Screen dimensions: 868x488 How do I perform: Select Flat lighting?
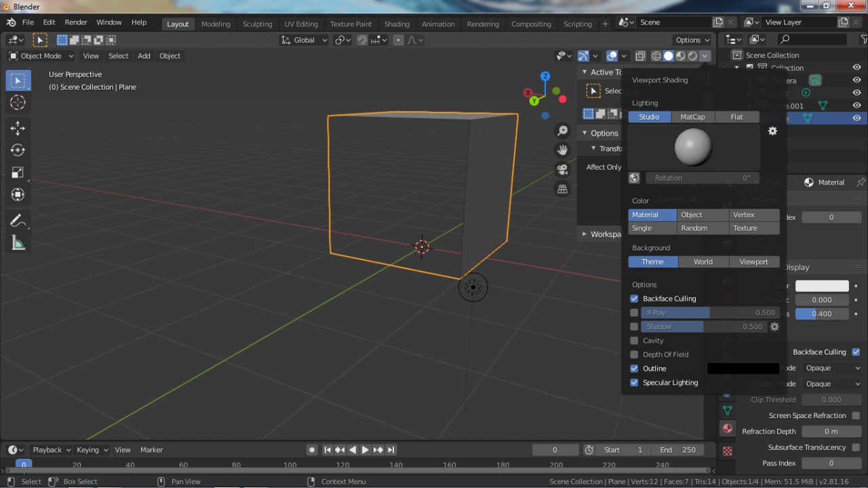[x=736, y=117]
